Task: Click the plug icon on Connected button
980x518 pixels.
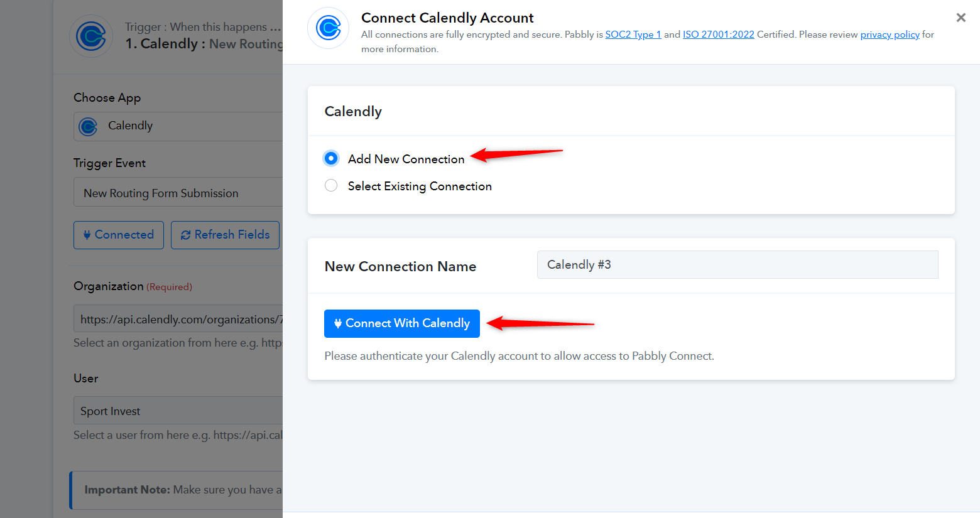Action: pyautogui.click(x=87, y=235)
